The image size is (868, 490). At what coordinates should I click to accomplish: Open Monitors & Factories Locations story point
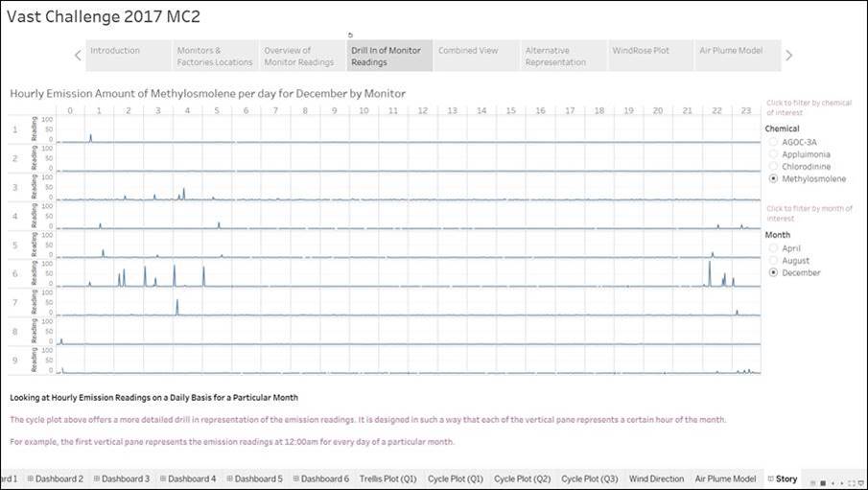[215, 56]
